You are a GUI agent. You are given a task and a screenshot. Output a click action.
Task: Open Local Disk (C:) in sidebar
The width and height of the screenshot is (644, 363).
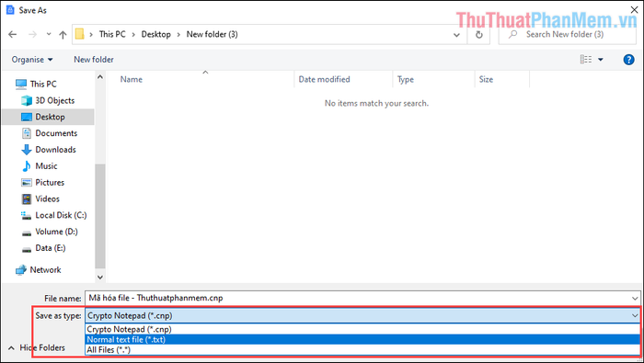[x=53, y=215]
